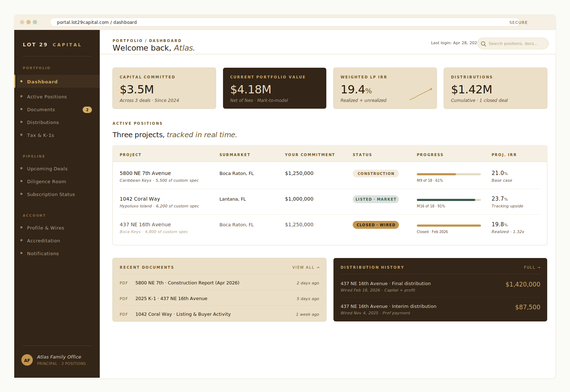Click the Your Commitment column header
The image size is (570, 392).
(310, 155)
